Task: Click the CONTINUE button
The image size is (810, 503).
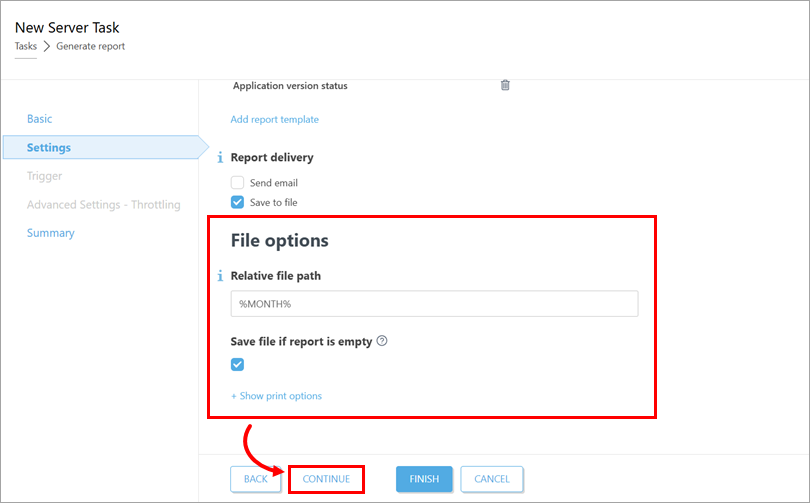Action: (326, 479)
